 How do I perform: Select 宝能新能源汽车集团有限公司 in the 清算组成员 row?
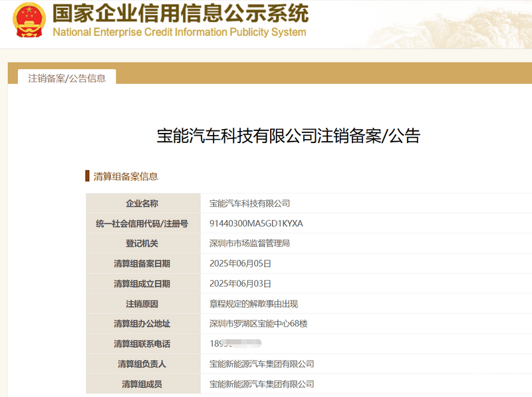(261, 384)
